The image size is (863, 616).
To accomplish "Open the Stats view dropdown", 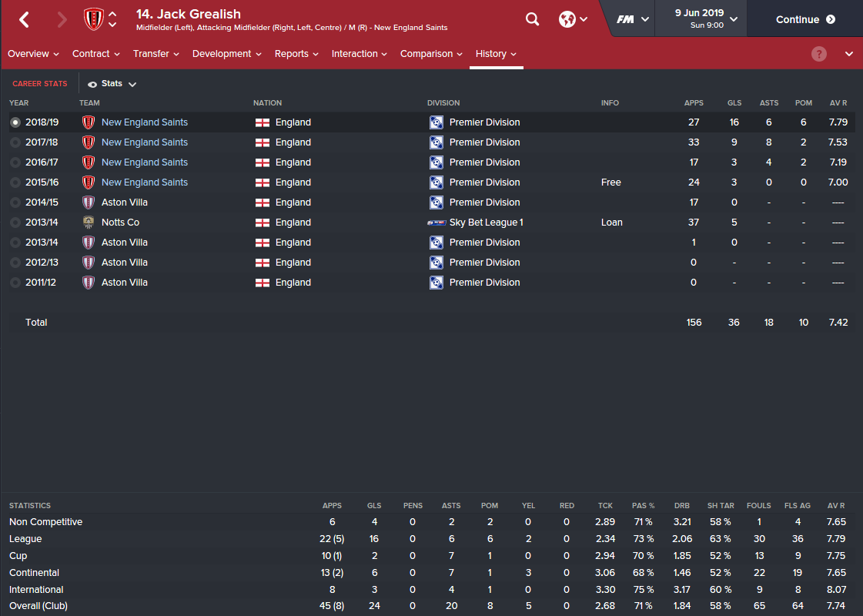I will click(112, 84).
